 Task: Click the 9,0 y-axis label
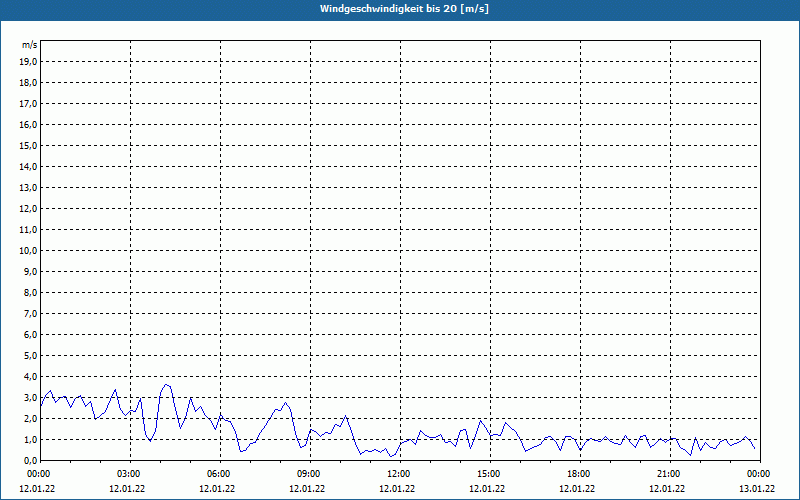click(31, 271)
